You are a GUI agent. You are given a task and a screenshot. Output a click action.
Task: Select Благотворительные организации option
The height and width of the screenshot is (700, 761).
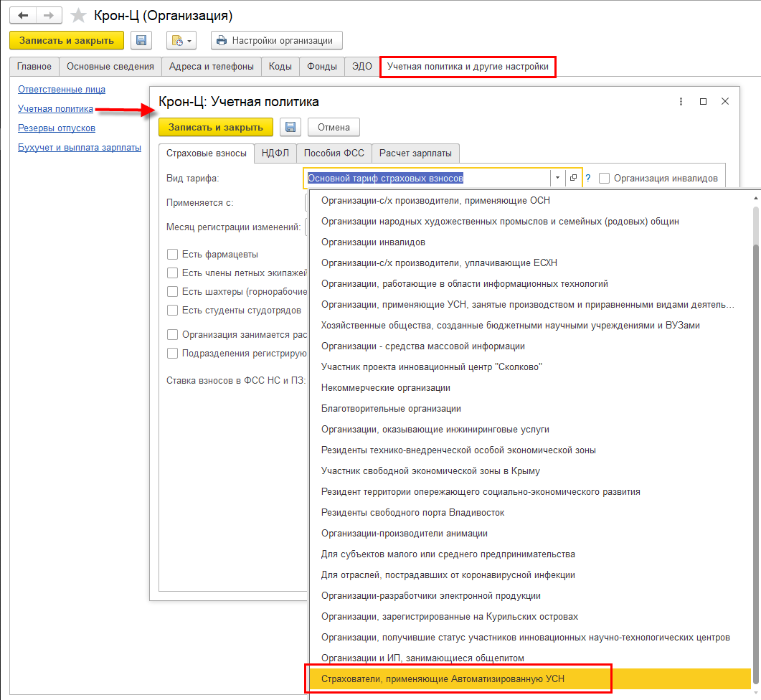tap(531, 409)
